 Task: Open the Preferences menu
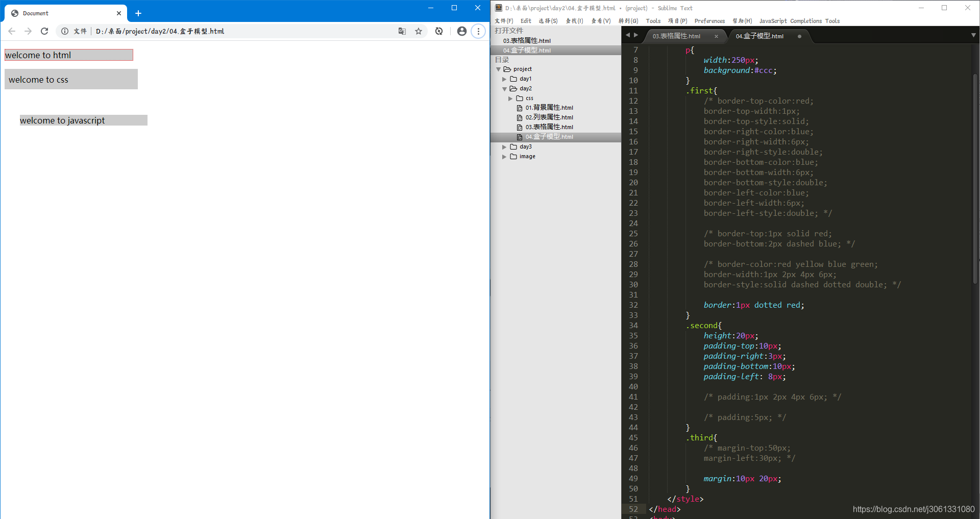coord(709,21)
